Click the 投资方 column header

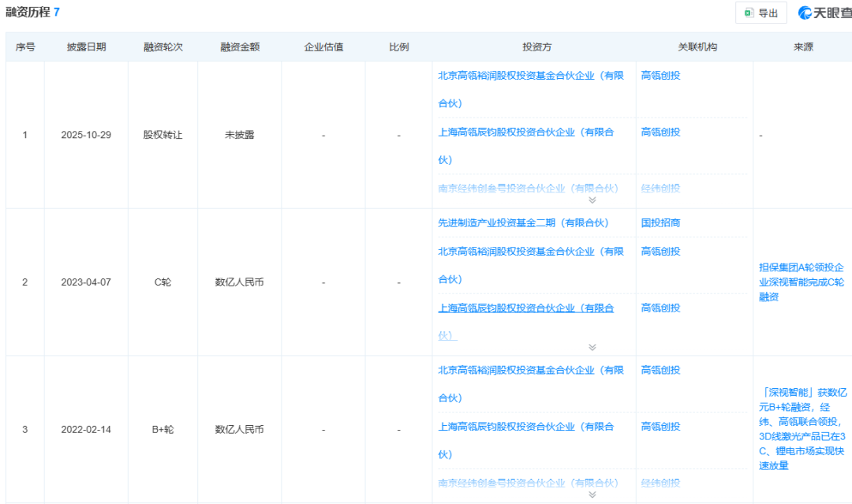[x=536, y=47]
